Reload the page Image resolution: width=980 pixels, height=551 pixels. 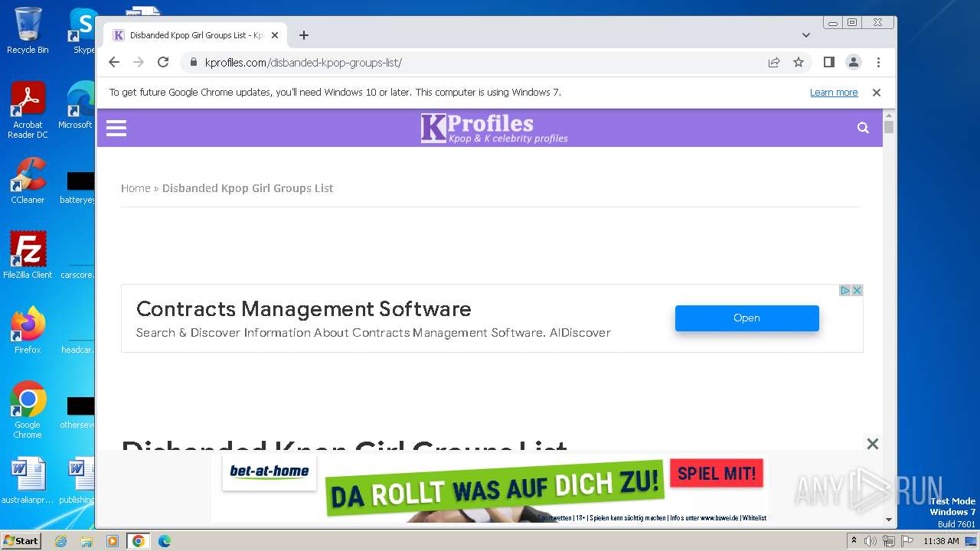tap(163, 62)
